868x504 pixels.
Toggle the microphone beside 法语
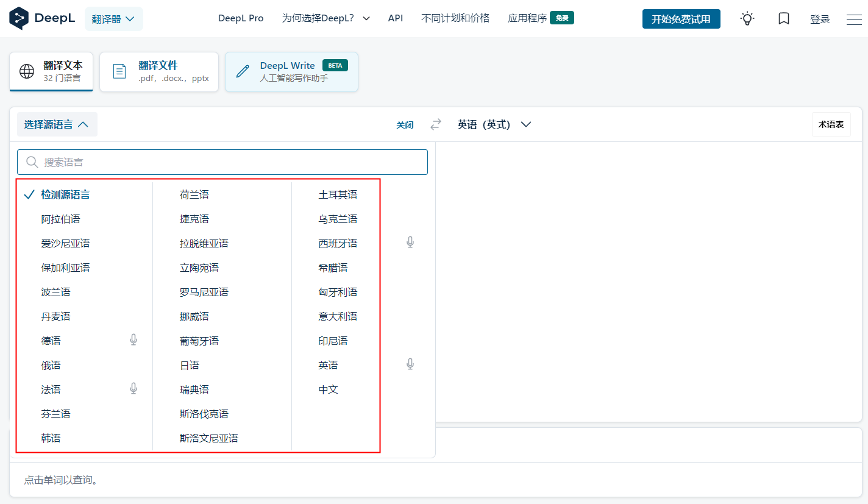point(133,388)
